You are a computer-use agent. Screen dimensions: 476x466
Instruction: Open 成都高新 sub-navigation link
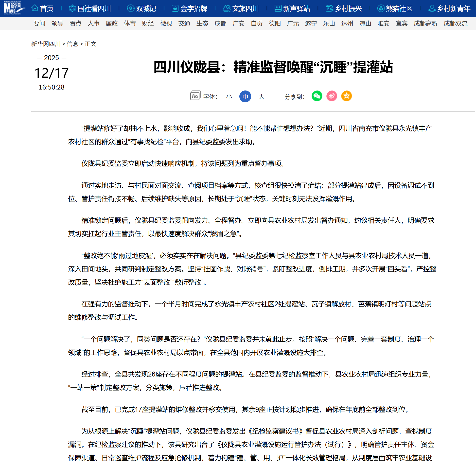pos(425,24)
